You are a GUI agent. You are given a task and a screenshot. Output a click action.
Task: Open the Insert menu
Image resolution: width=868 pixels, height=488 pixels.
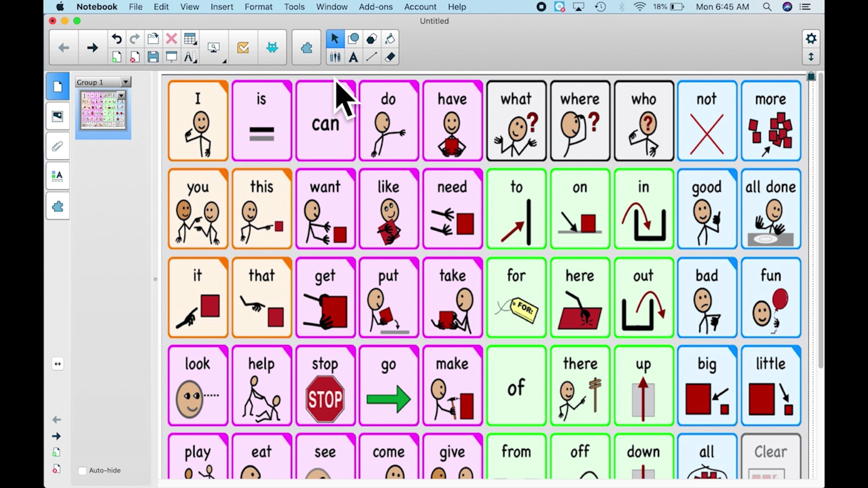click(222, 7)
